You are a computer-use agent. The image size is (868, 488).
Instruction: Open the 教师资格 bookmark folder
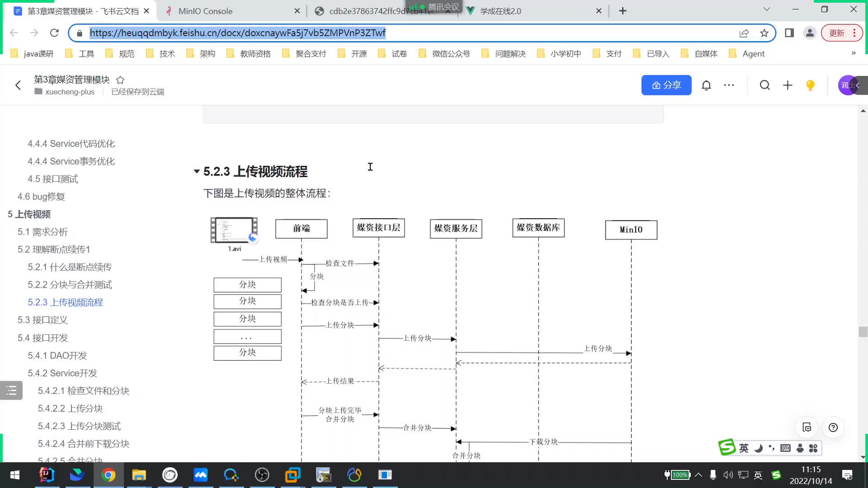coord(249,54)
